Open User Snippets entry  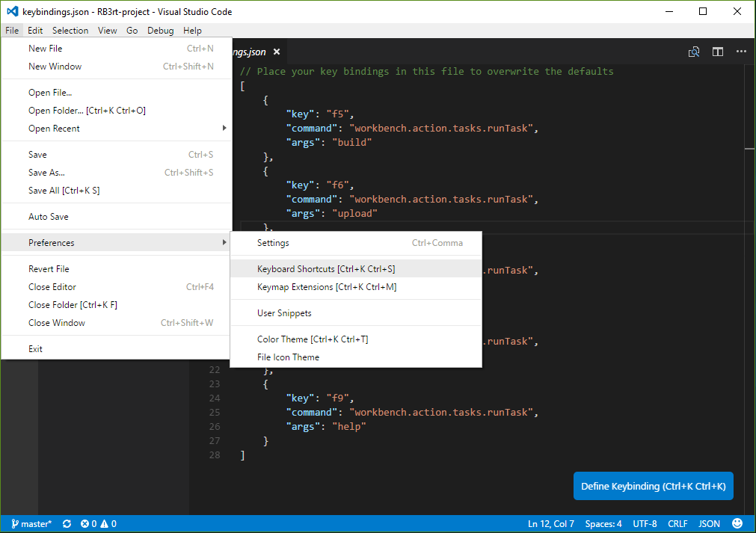tap(356, 312)
